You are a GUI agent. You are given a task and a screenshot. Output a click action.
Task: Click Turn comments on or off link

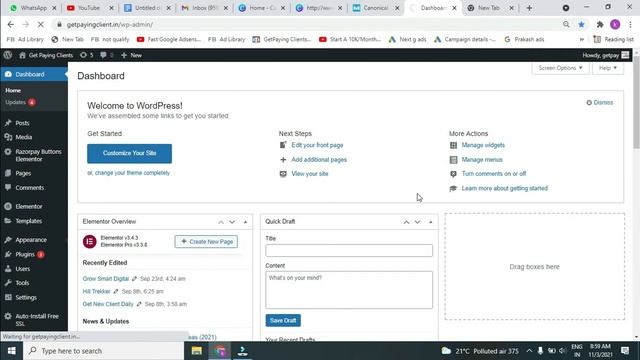click(x=494, y=173)
